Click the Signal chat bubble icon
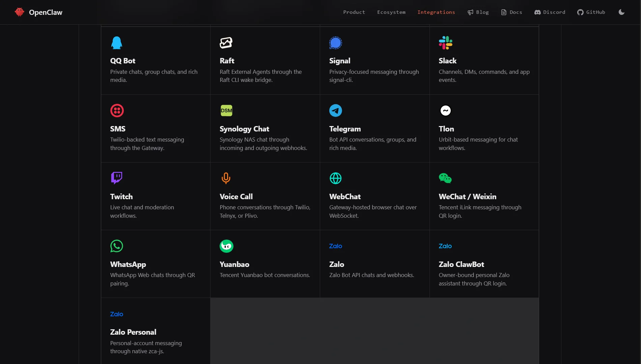Screen dimensions: 641x364 [336, 43]
